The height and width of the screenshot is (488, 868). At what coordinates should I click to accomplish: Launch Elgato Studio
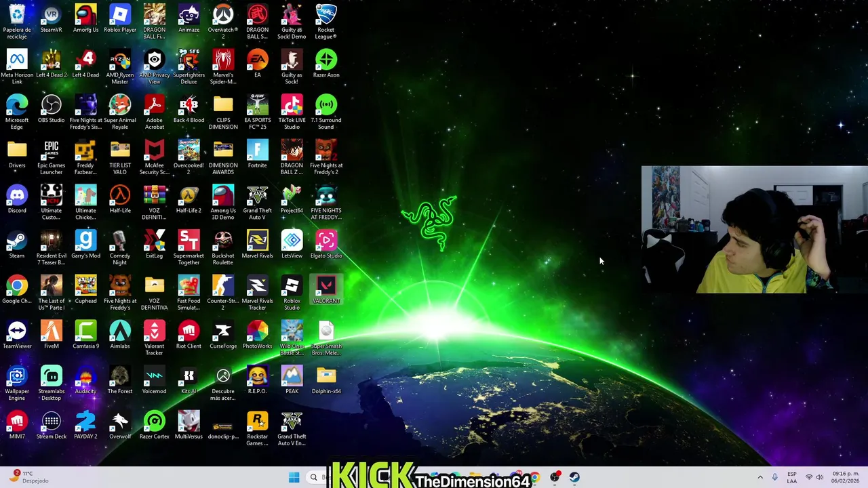(x=326, y=245)
